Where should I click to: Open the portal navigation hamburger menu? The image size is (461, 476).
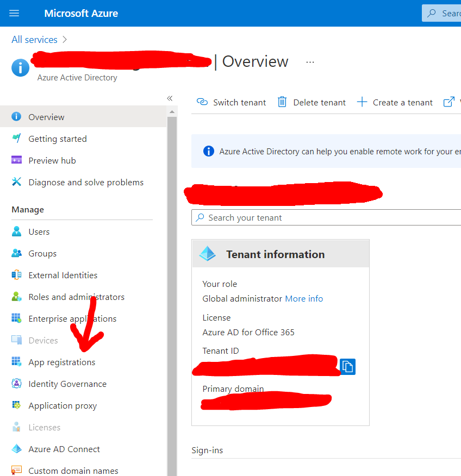click(x=14, y=13)
